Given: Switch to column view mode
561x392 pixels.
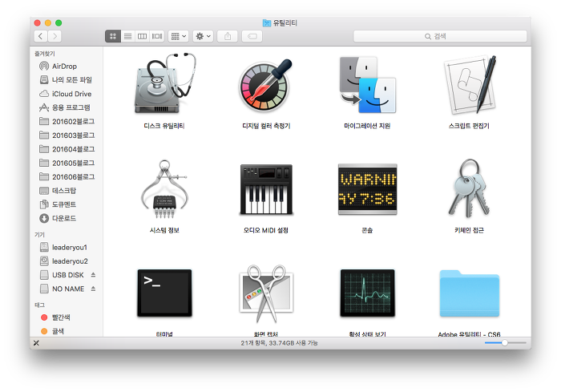Looking at the screenshot, I should 143,36.
